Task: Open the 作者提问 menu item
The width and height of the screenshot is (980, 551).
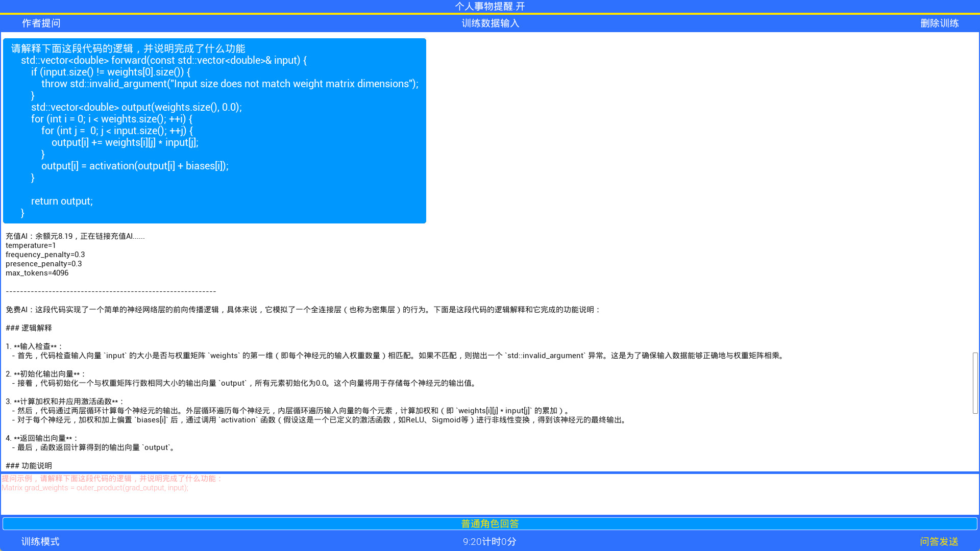Action: click(40, 23)
